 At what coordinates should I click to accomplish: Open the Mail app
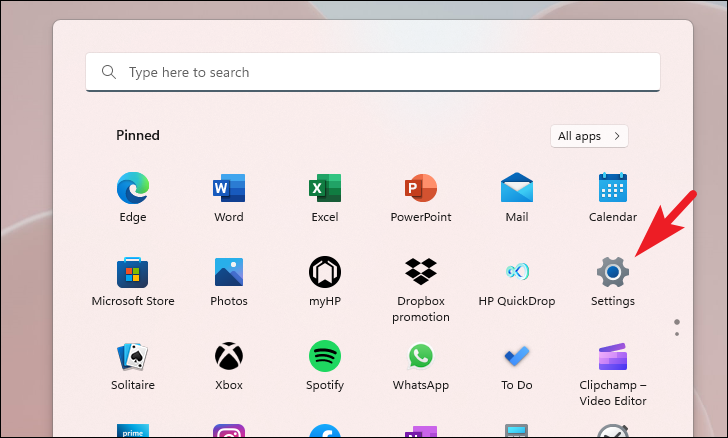(517, 197)
